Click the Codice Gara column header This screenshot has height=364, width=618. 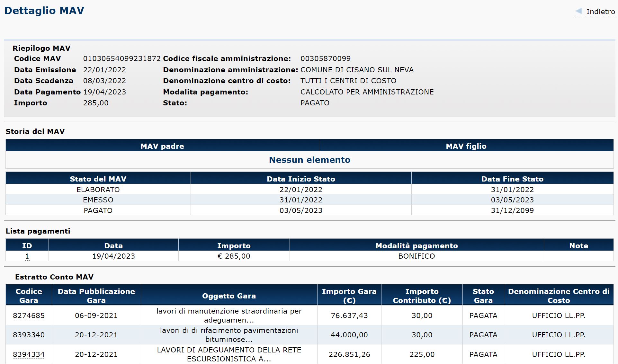(29, 296)
